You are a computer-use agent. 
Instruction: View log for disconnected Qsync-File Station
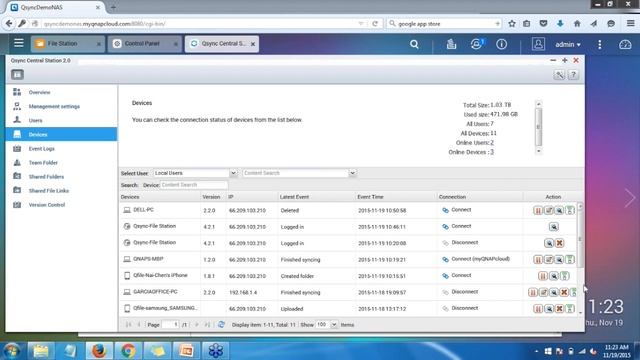[549, 243]
